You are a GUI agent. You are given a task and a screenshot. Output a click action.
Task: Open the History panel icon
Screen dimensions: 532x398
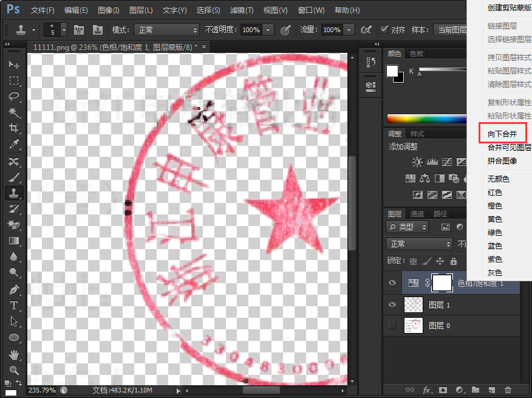coord(370,62)
